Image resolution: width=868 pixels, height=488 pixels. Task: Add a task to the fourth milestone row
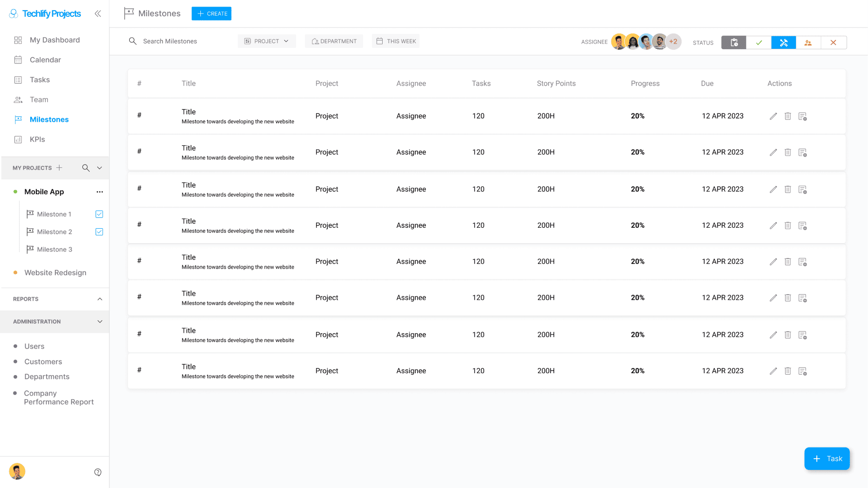pyautogui.click(x=802, y=225)
